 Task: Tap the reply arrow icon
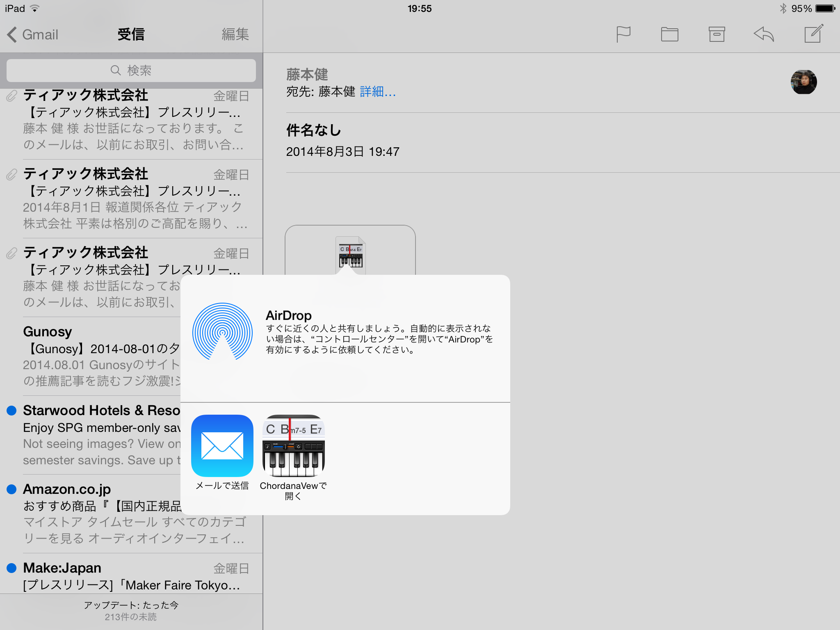[764, 34]
